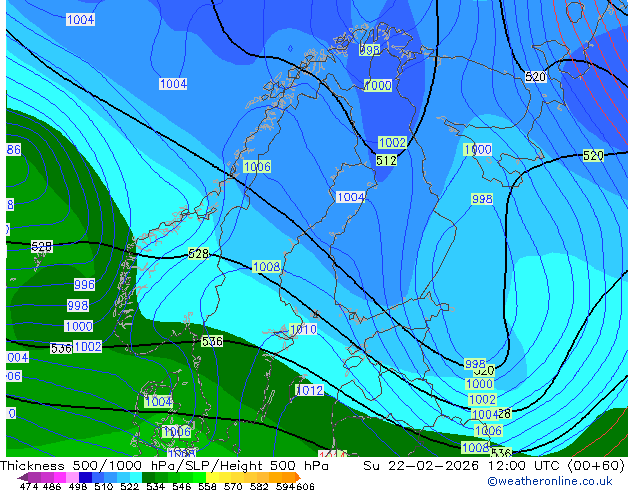Click the dark blue legend swatch
Screen dimensions: 634x490
point(85,477)
